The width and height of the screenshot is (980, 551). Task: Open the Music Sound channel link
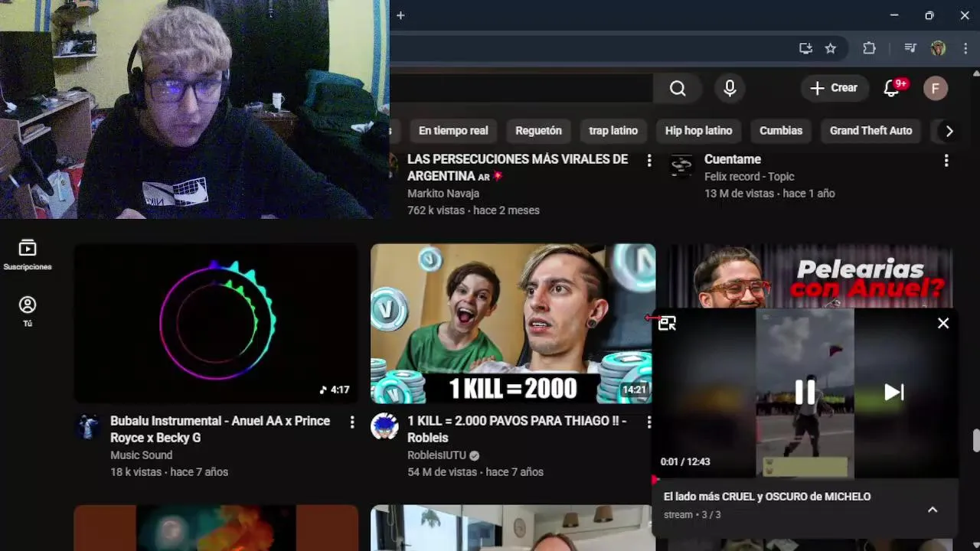tap(141, 455)
